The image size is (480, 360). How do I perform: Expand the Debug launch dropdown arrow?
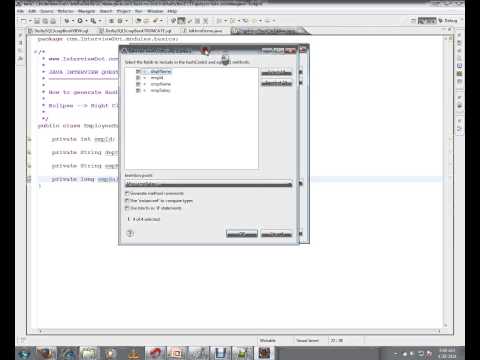(x=72, y=21)
